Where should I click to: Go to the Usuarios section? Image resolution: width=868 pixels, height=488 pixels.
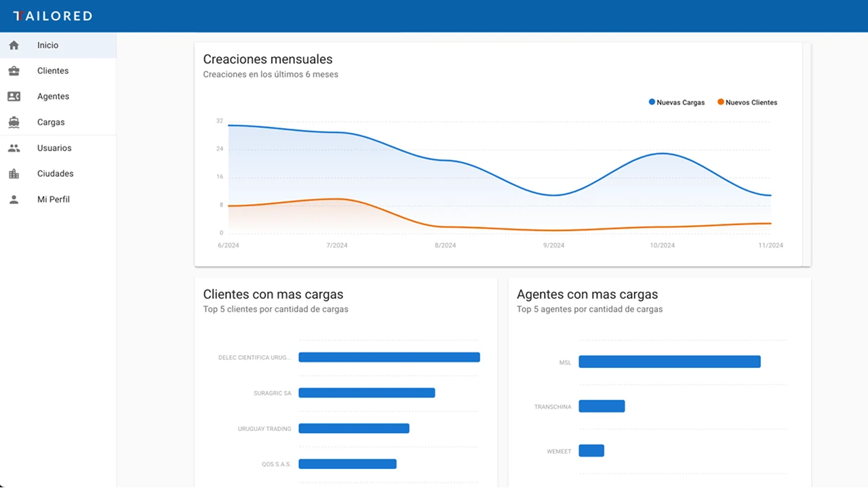pyautogui.click(x=54, y=148)
